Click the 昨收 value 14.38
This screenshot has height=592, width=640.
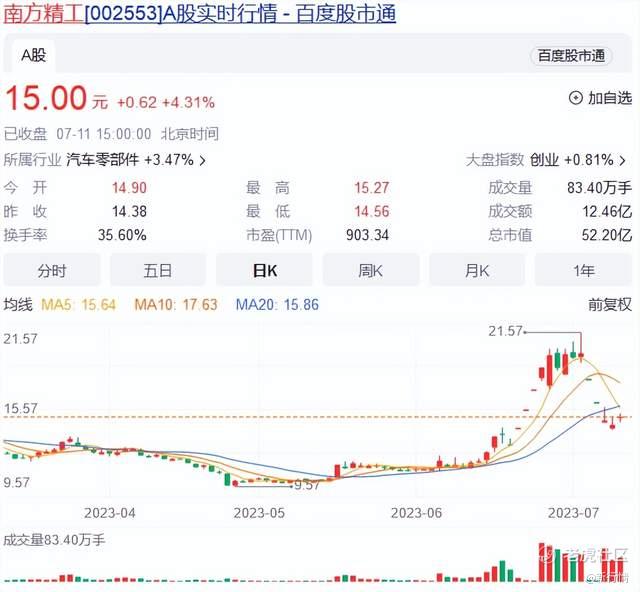pos(129,211)
